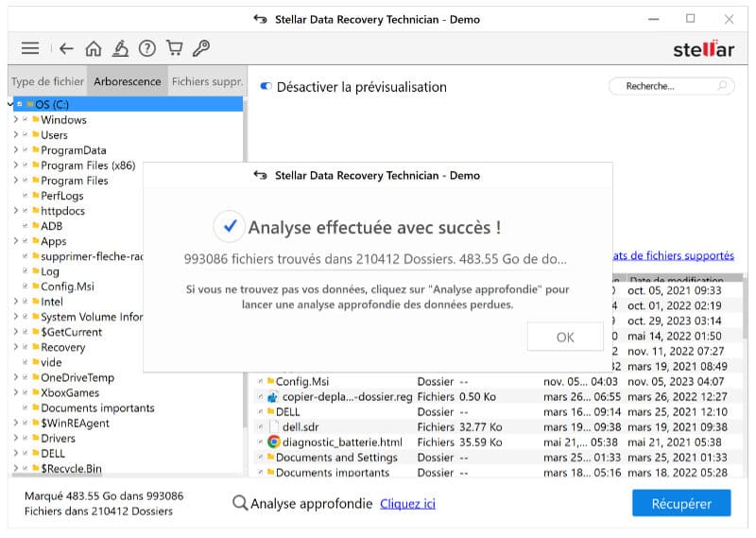This screenshot has width=756, height=538.
Task: Uncheck the Windows folder checkbox
Action: [x=26, y=120]
